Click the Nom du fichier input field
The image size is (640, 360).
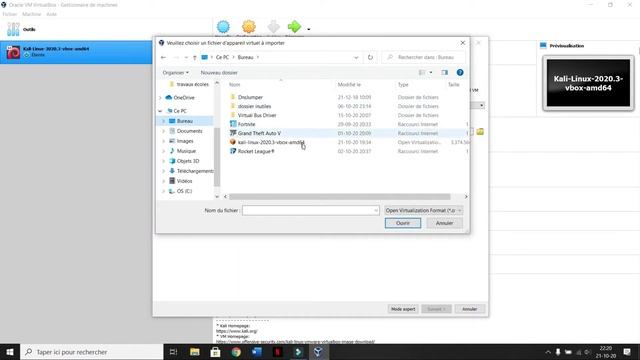point(310,211)
